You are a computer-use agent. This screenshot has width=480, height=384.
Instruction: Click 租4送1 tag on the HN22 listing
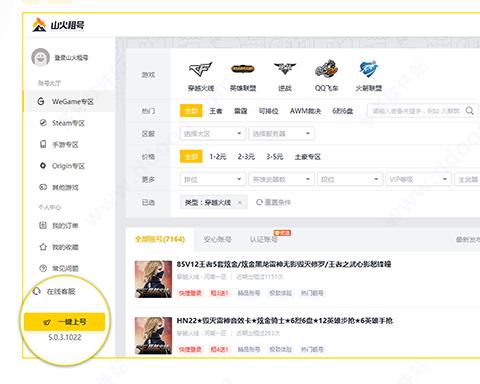(219, 349)
